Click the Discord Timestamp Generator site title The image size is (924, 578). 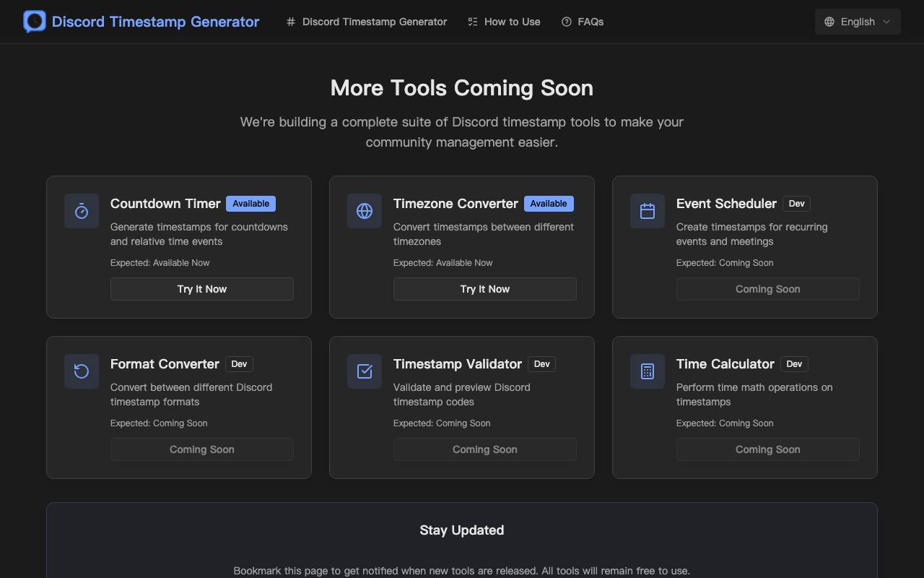[156, 22]
